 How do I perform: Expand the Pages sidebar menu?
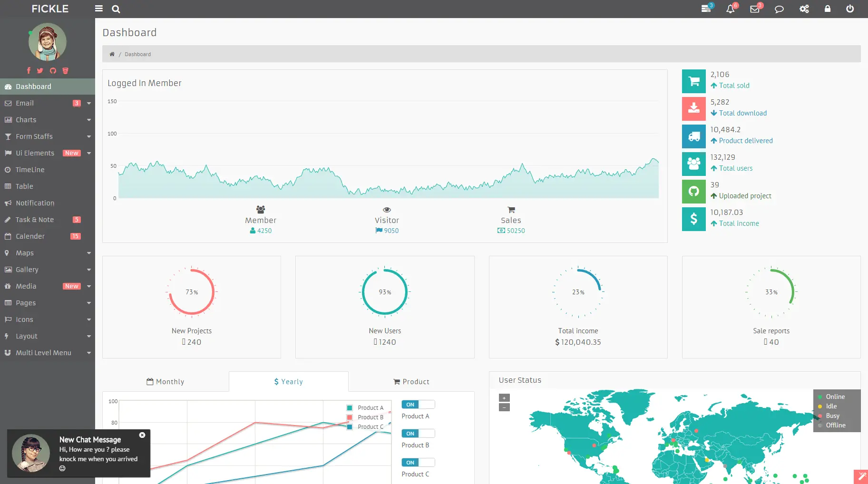(48, 303)
